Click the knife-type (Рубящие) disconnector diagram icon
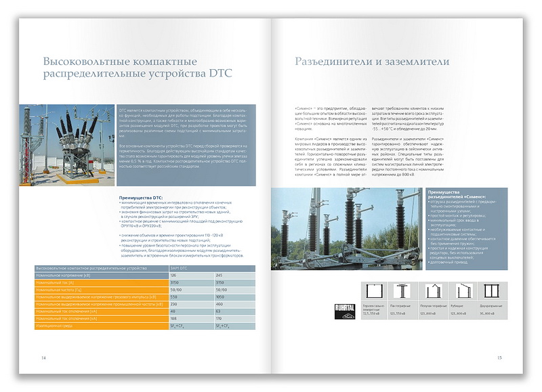 click(x=463, y=291)
